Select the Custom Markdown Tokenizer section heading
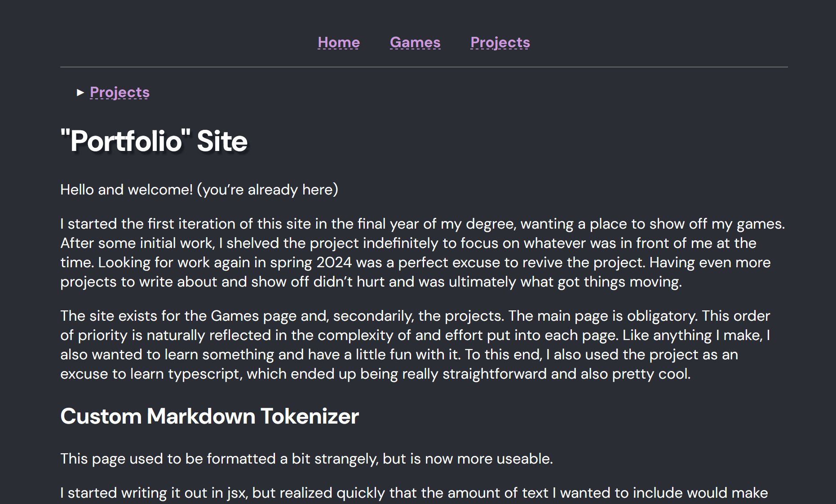 click(209, 416)
